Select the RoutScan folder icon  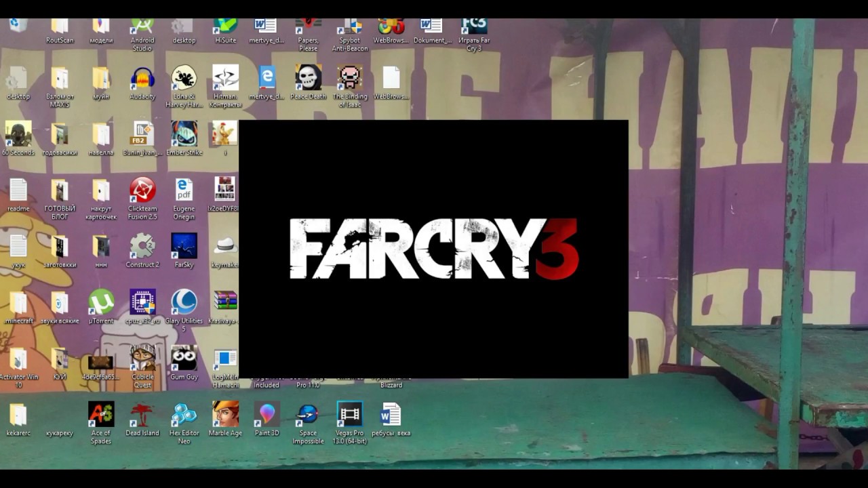pyautogui.click(x=60, y=31)
